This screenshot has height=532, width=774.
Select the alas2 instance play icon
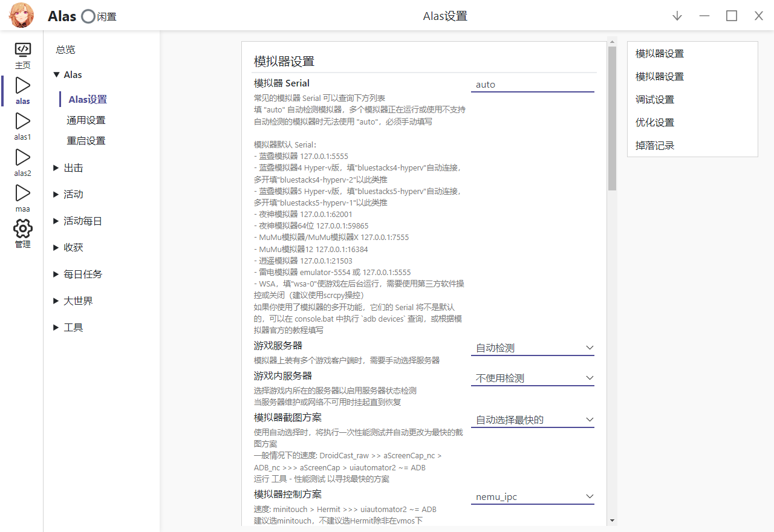(x=23, y=157)
